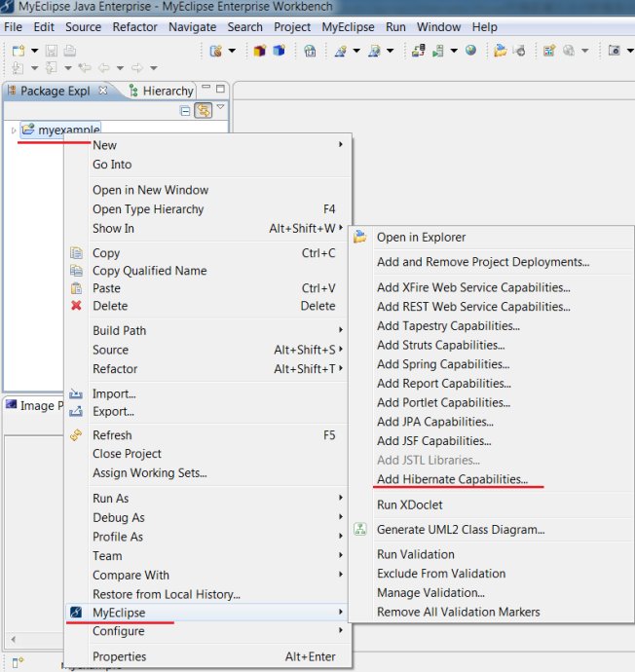Click the status bar icon at bottom-left

(x=18, y=662)
